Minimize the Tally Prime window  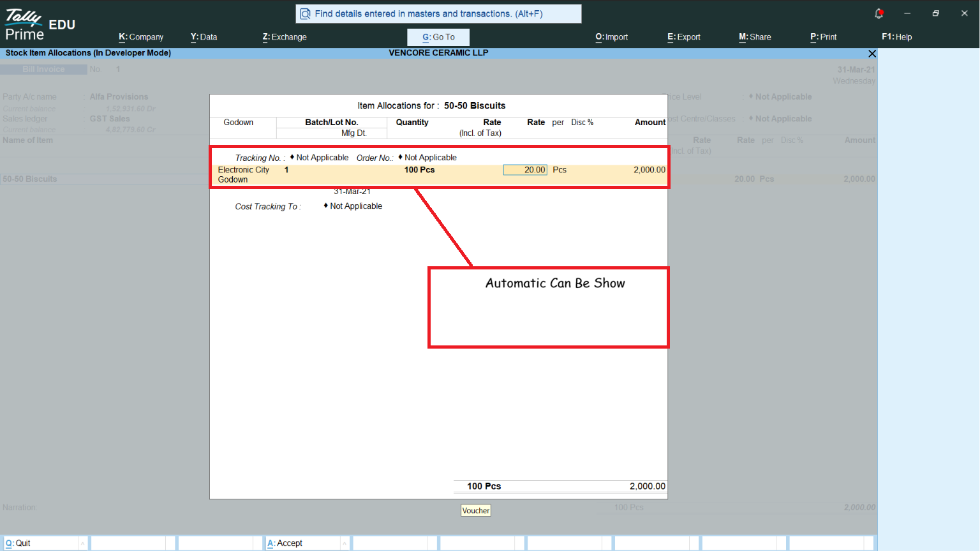(907, 13)
